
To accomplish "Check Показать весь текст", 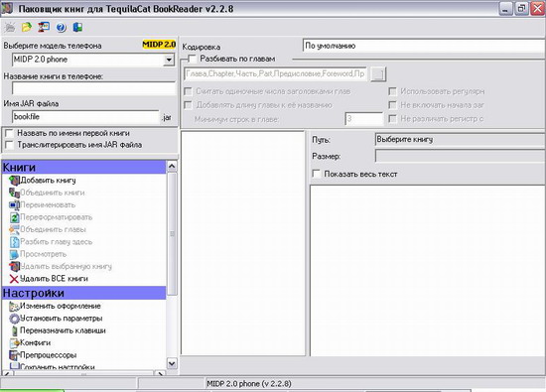I will [316, 174].
